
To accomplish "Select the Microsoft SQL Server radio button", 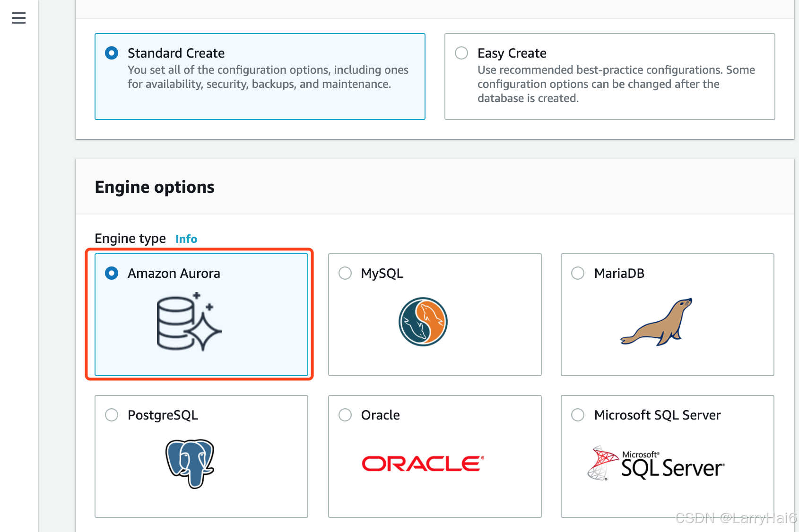I will [578, 415].
